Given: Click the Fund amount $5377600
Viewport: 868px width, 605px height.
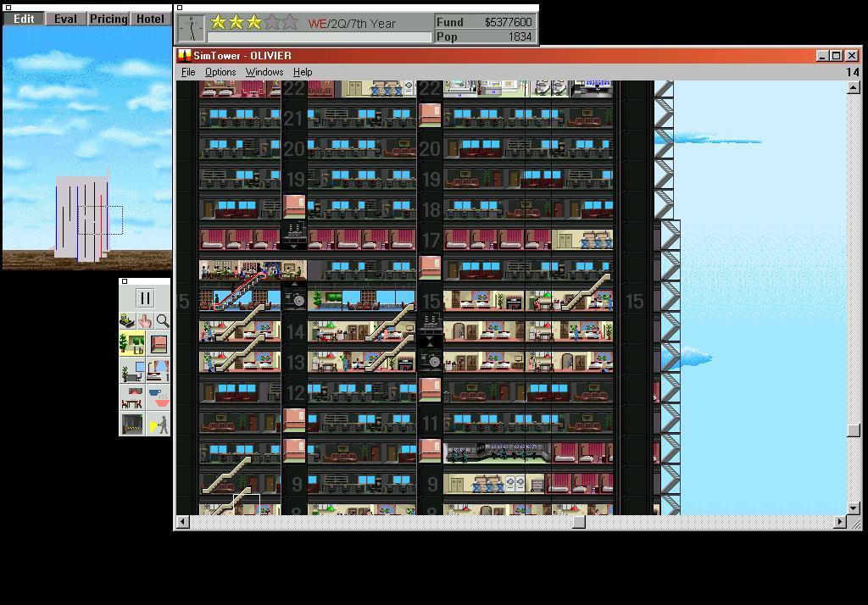Looking at the screenshot, I should [x=508, y=22].
